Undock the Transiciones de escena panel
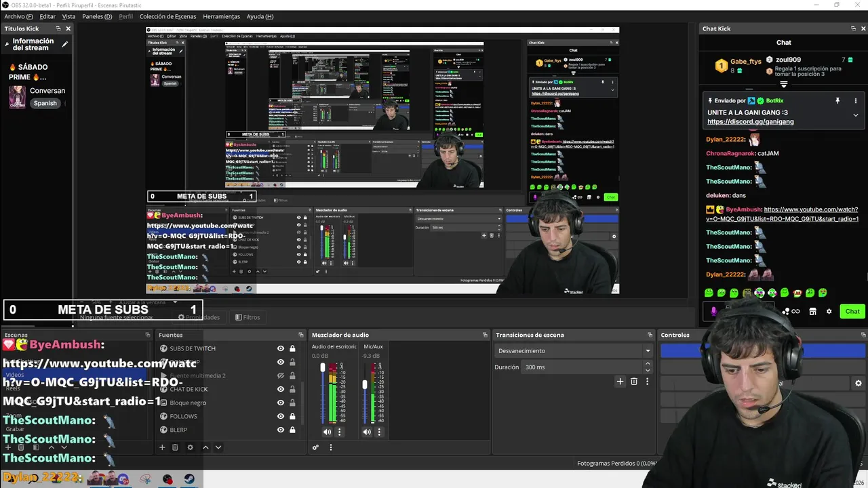The height and width of the screenshot is (488, 868). [x=650, y=335]
